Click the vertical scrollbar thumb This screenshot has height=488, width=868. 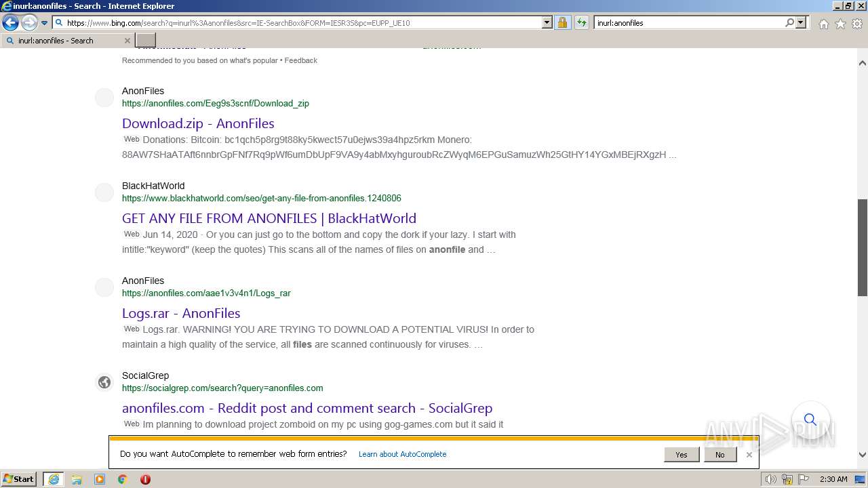pyautogui.click(x=863, y=247)
